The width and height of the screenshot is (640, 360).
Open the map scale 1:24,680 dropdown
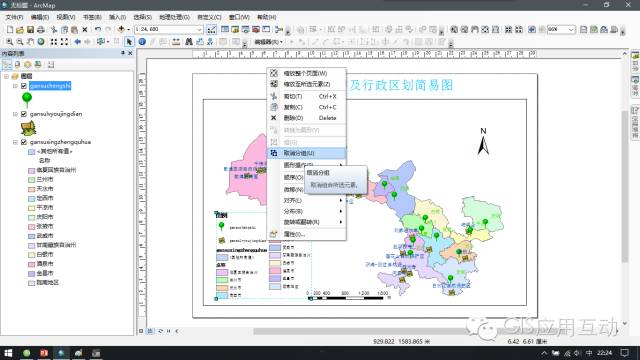(x=199, y=29)
